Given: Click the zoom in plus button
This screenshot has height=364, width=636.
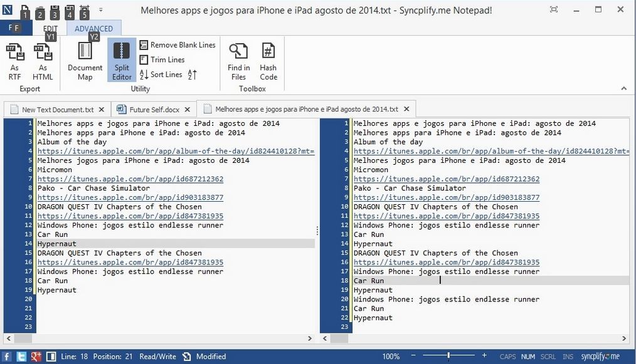Looking at the screenshot, I should (x=484, y=355).
